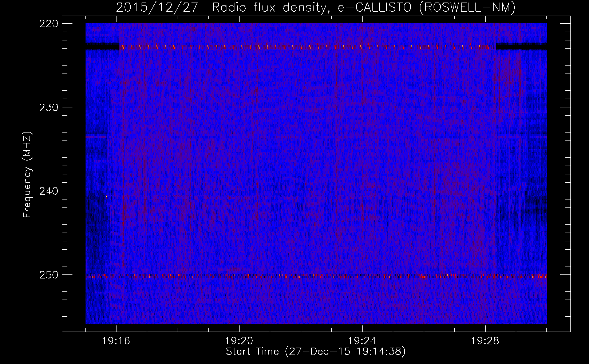The image size is (589, 364).
Task: Click the 220 frequency tick label
Action: coord(49,24)
